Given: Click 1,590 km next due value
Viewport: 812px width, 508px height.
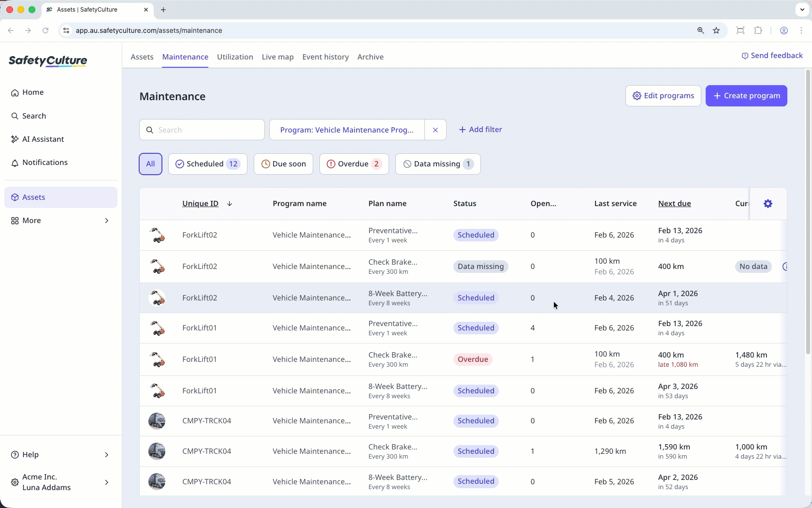Looking at the screenshot, I should click(x=674, y=447).
